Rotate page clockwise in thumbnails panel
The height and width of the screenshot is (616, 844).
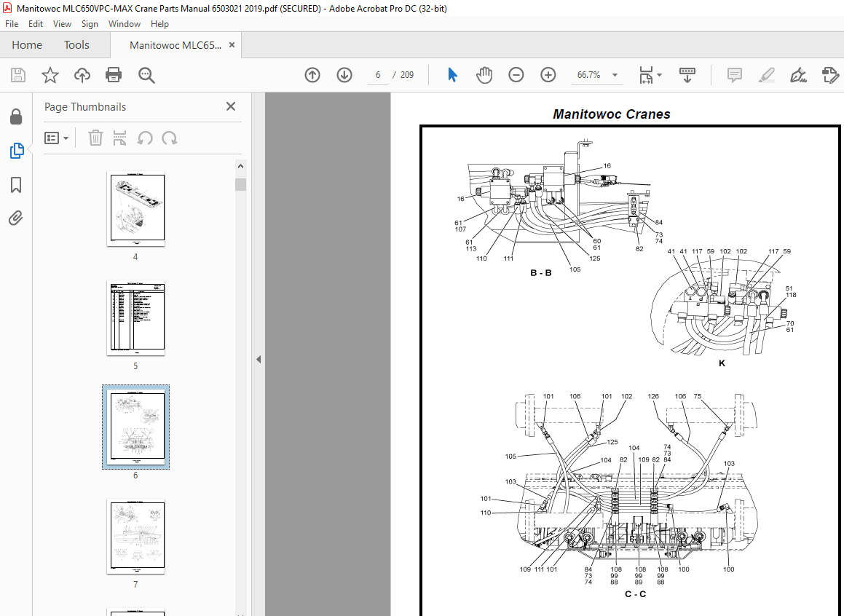click(170, 138)
